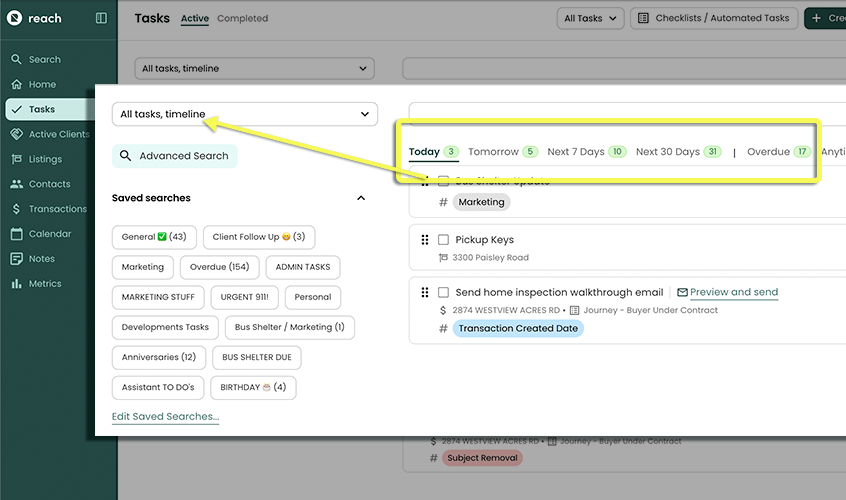Select the URGENT 911! saved search

pos(245,297)
